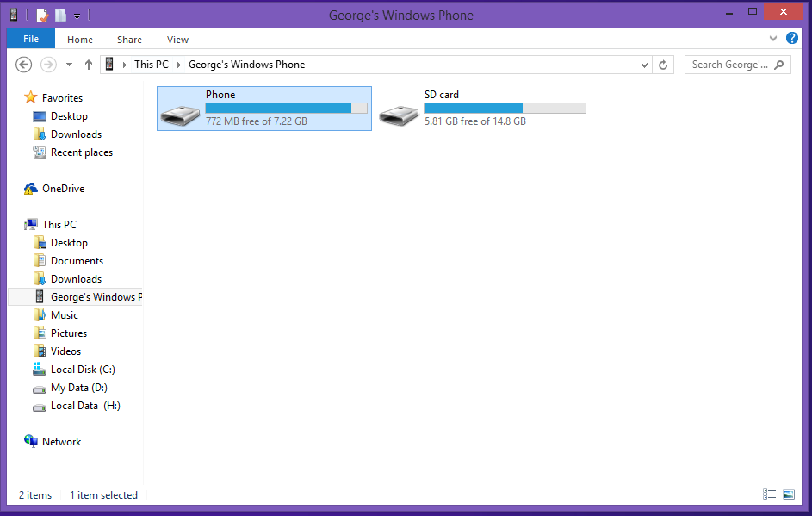The image size is (812, 516).
Task: Open Videos folder in navigation pane
Action: [x=65, y=351]
